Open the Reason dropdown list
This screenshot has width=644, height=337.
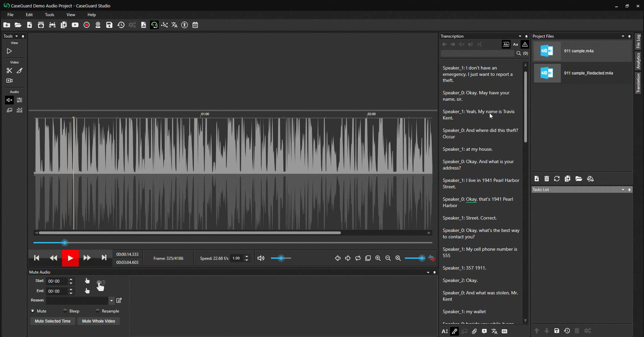[111, 300]
